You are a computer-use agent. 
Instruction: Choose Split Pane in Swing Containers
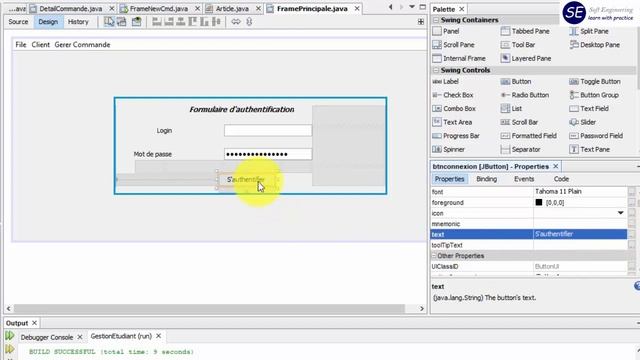pyautogui.click(x=589, y=31)
